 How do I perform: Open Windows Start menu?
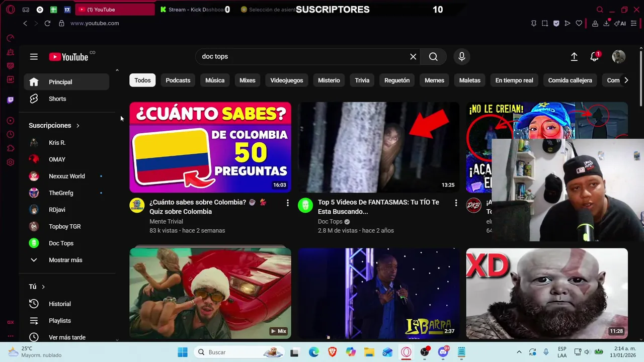point(183,352)
